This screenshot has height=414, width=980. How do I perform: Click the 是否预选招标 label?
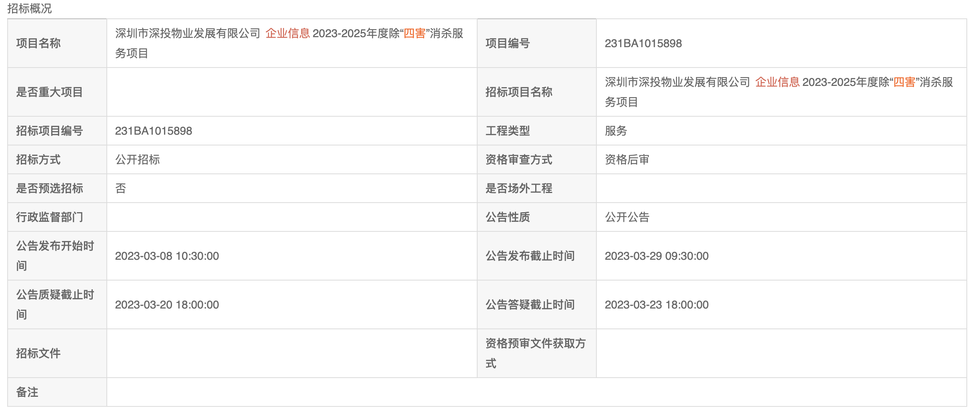[50, 188]
